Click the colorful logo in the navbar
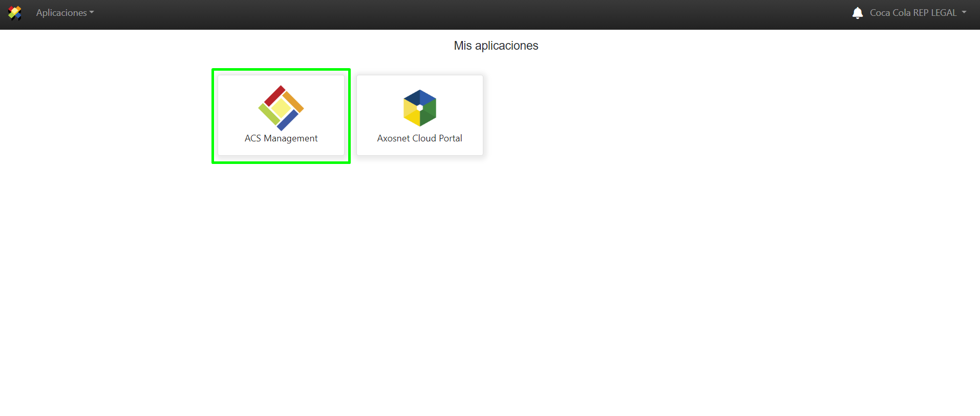Screen dimensions: 980x416 pyautogui.click(x=15, y=13)
